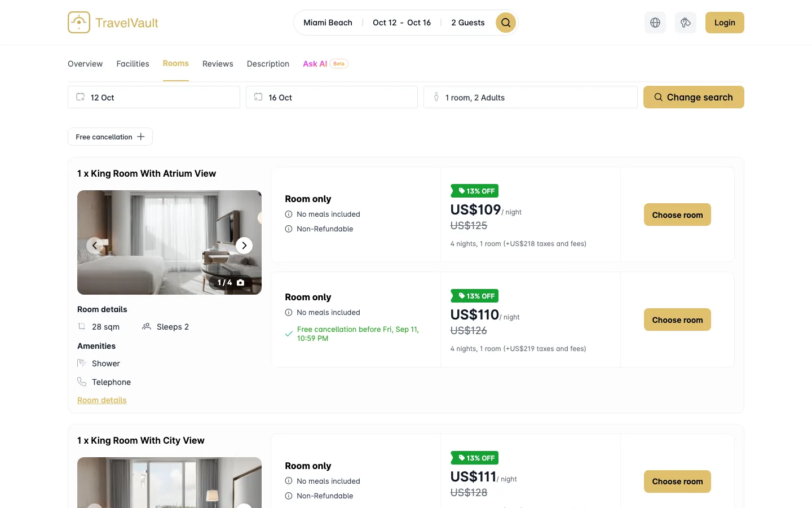The width and height of the screenshot is (812, 508).
Task: Open the 16 Oct check-out date field
Action: (332, 97)
